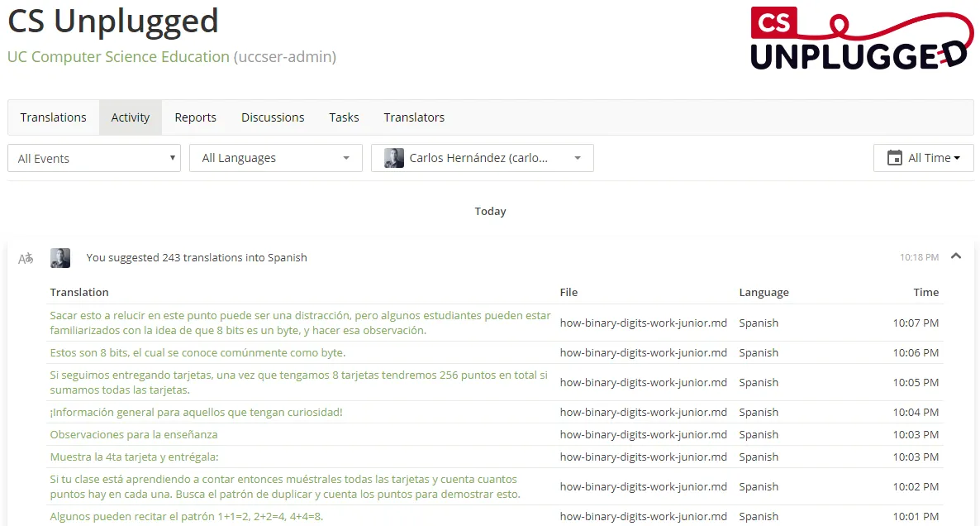Click the Today date heading
980x526 pixels.
pos(490,212)
